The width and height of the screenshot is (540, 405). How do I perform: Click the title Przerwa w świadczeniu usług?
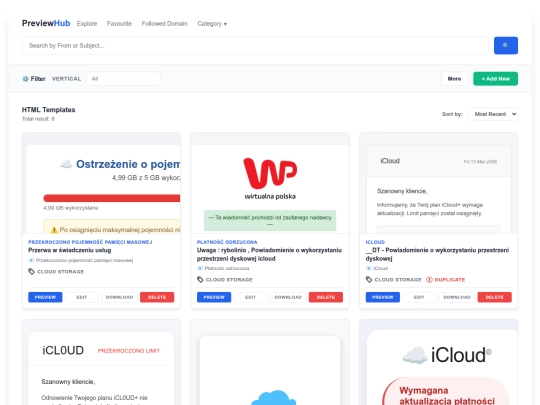coord(70,250)
